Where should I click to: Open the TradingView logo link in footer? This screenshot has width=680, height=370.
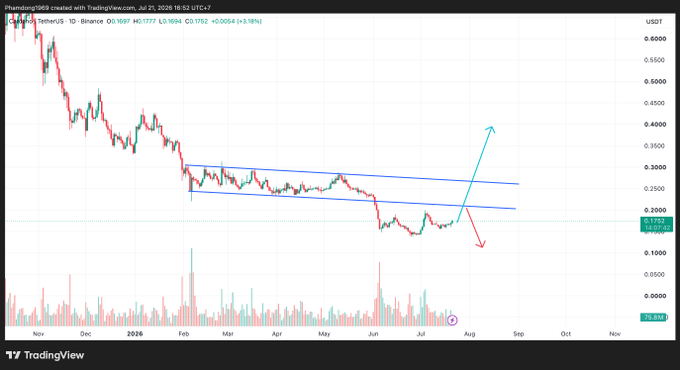coord(45,355)
